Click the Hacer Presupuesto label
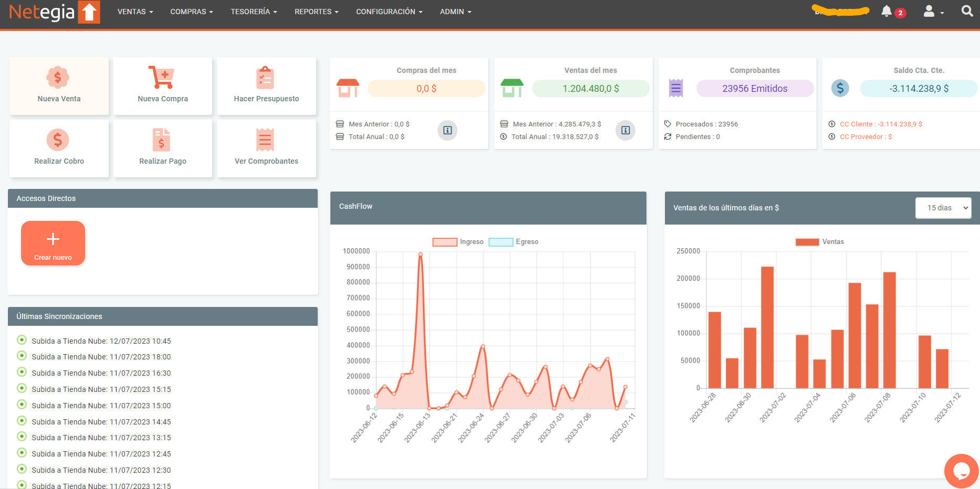The width and height of the screenshot is (980, 489). point(266,99)
